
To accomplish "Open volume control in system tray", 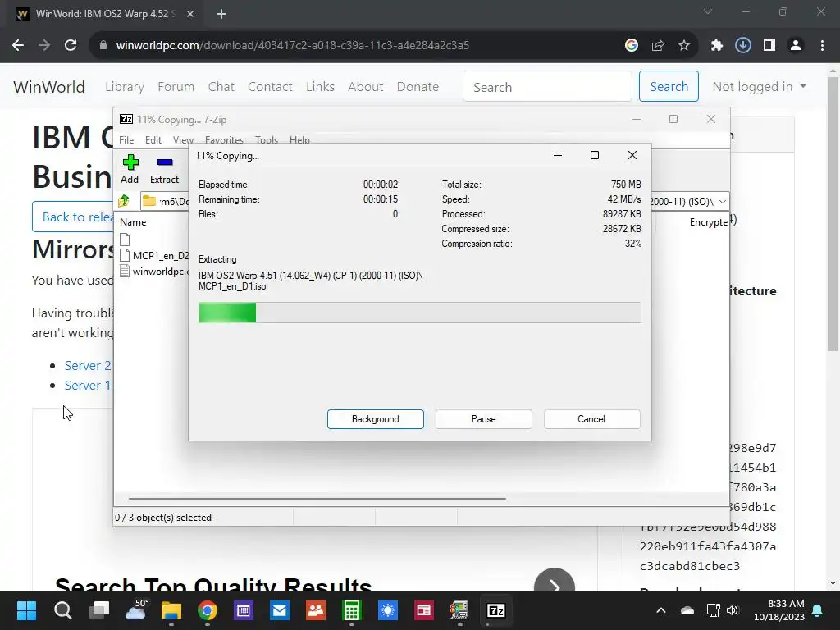I will [x=733, y=610].
